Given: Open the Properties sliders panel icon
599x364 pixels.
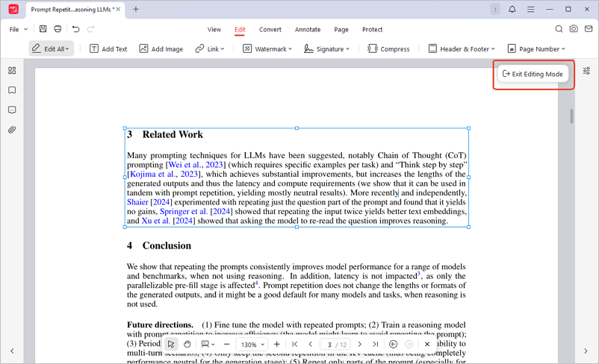Looking at the screenshot, I should (586, 71).
